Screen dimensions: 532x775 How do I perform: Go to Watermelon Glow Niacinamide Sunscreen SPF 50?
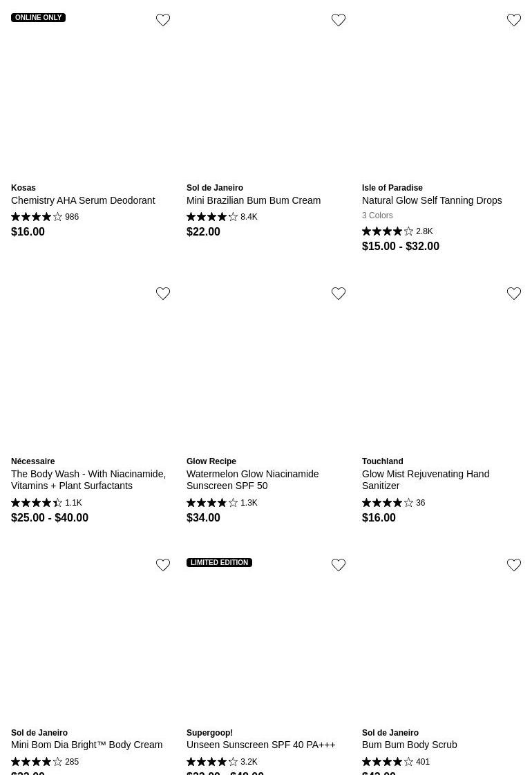point(252,479)
